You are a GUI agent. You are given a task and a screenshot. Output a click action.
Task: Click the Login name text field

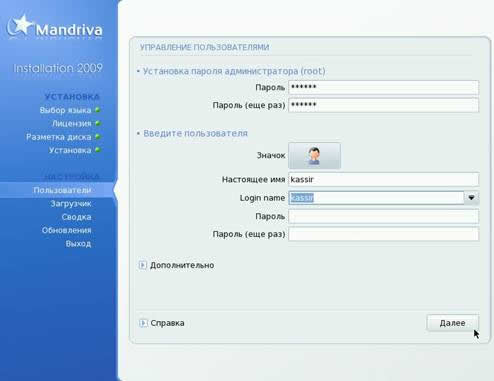(376, 198)
